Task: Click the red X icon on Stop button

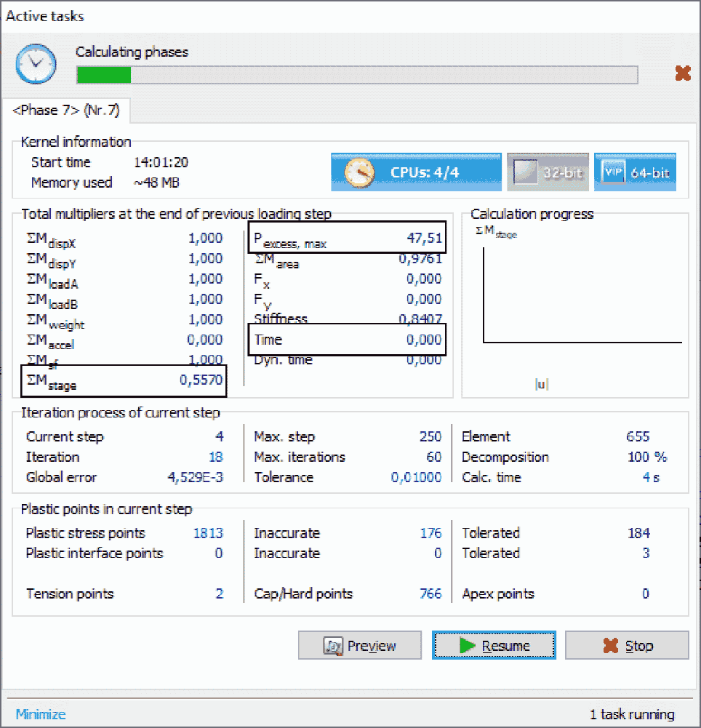Action: 611,645
